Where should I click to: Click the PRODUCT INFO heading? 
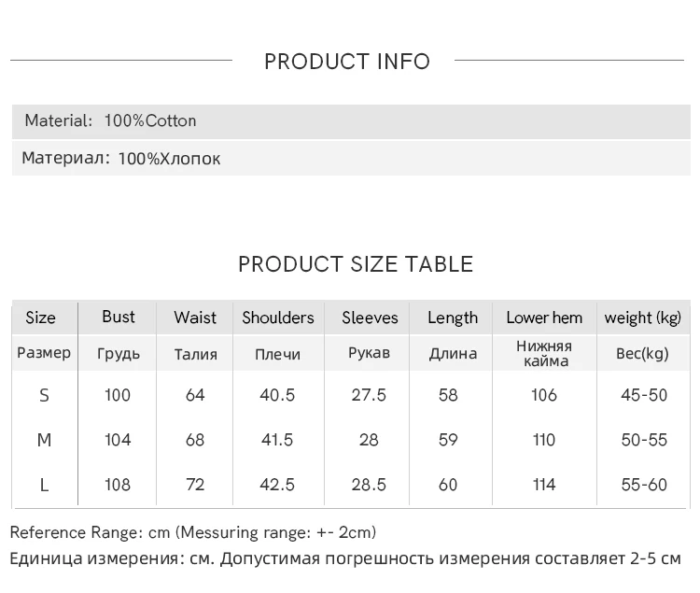coord(346,62)
